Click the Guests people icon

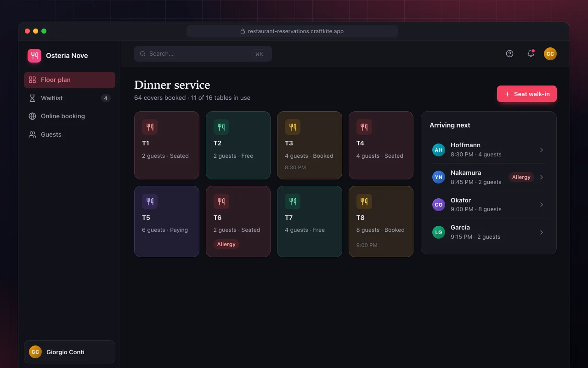32,134
